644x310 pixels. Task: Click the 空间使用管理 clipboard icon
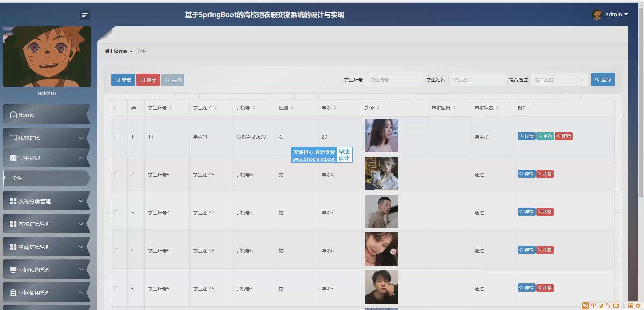point(13,293)
